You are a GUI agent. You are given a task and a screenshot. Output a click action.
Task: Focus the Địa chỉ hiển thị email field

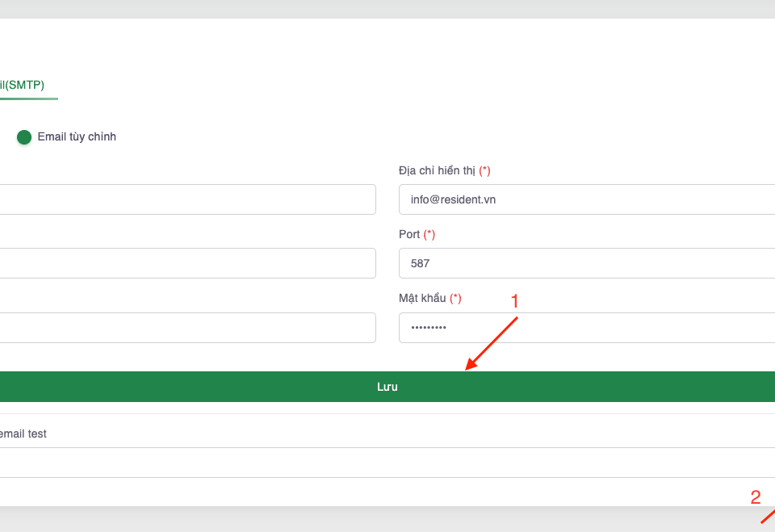(x=587, y=199)
